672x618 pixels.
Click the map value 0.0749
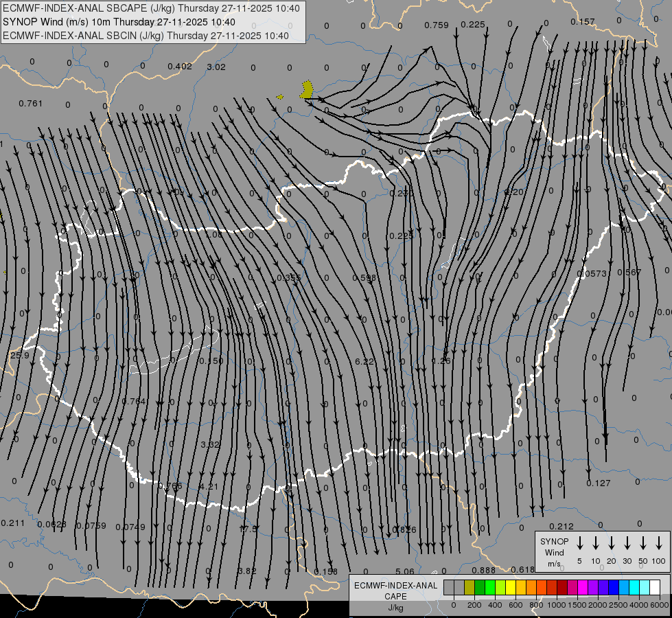pos(130,527)
